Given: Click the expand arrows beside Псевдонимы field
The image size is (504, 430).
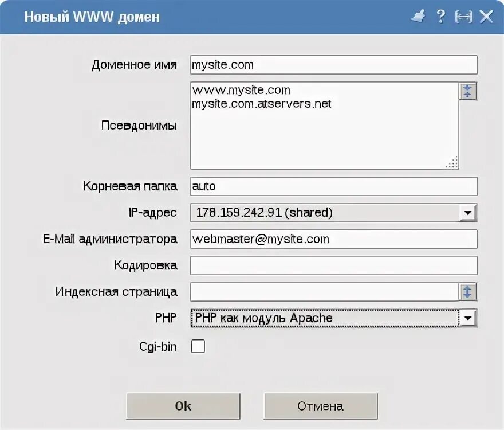Looking at the screenshot, I should [468, 91].
